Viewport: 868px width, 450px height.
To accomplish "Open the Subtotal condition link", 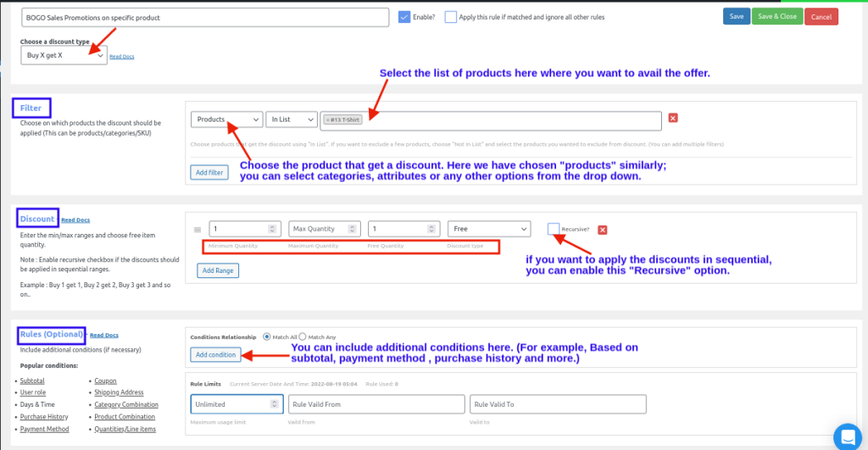I will (x=32, y=381).
